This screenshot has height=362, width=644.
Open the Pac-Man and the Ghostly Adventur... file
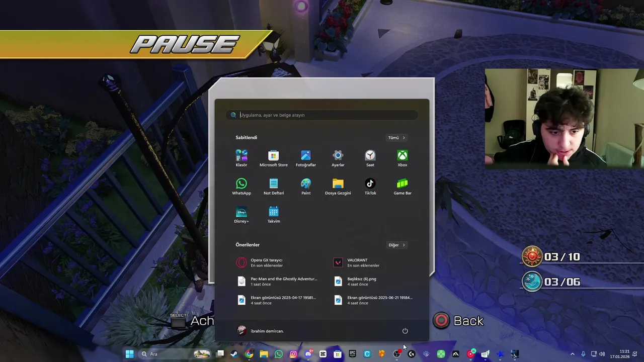(276, 281)
